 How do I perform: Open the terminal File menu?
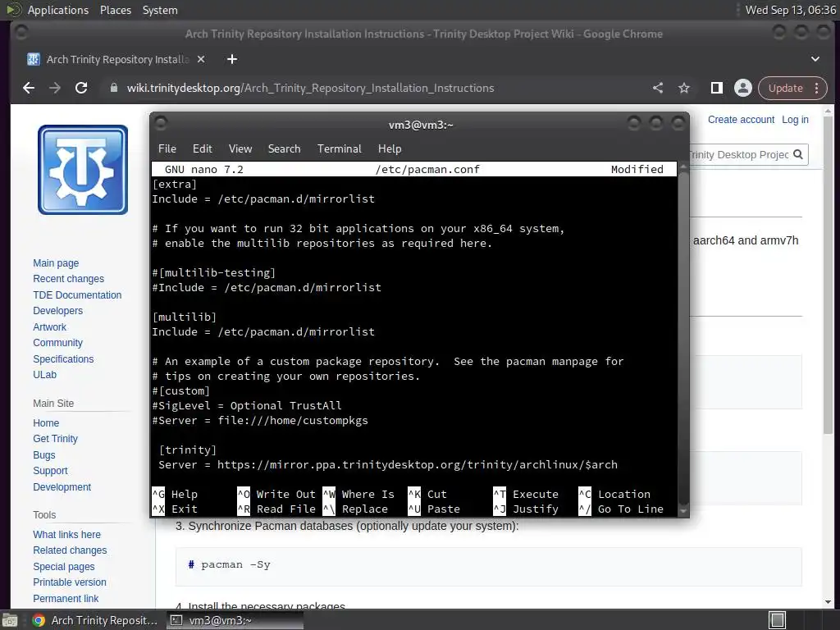pyautogui.click(x=167, y=149)
